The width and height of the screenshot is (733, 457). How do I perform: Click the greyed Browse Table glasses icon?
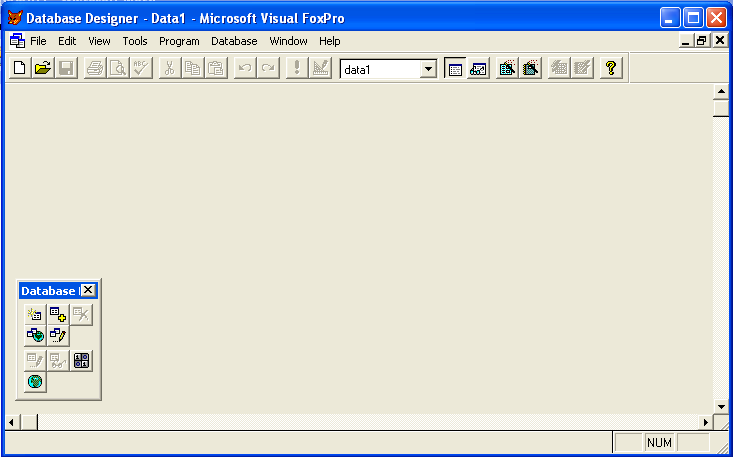(58, 361)
